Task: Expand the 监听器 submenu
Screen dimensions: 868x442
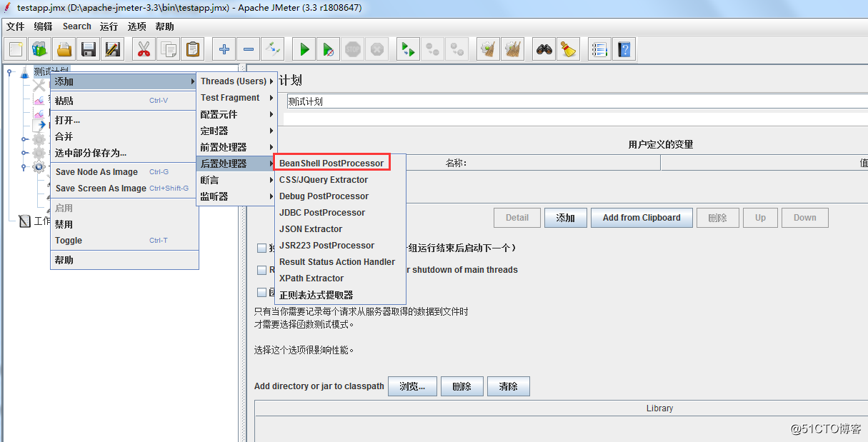Action: (236, 196)
